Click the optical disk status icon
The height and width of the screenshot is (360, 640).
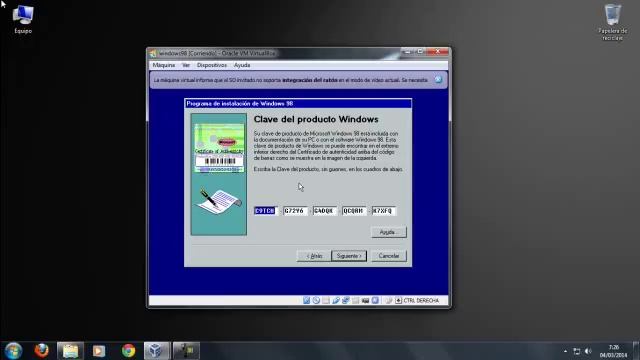pyautogui.click(x=316, y=300)
